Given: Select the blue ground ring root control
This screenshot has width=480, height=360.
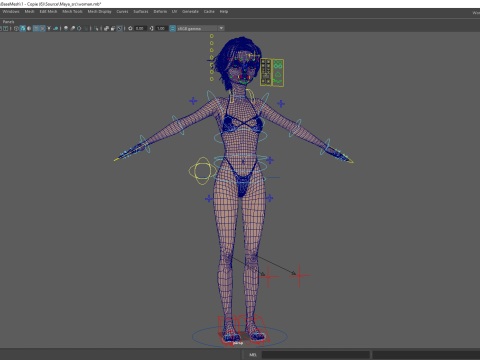Looking at the screenshot, I should coord(240,336).
